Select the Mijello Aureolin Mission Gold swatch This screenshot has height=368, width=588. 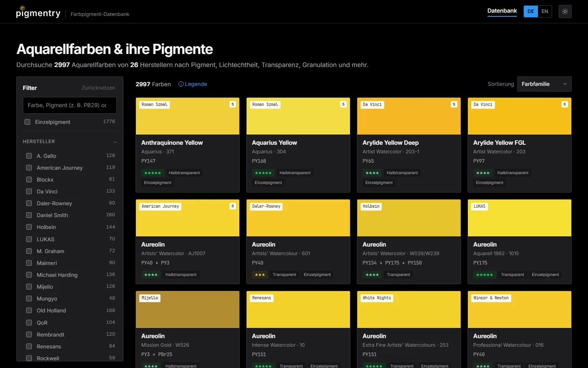click(187, 310)
